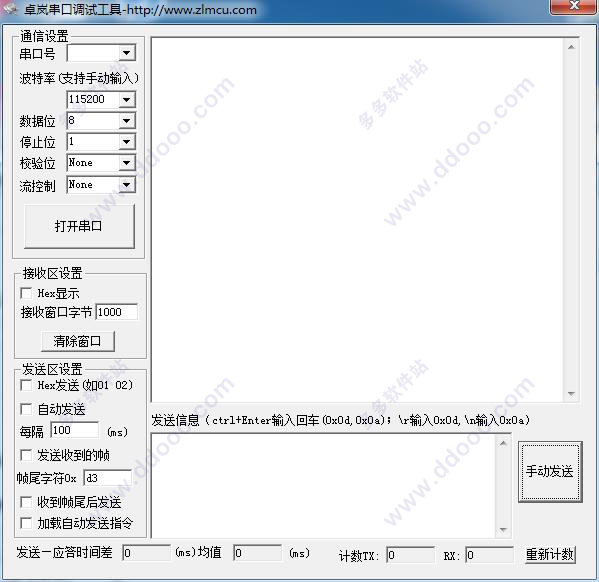Enable the Hex显示 checkbox

click(x=26, y=293)
